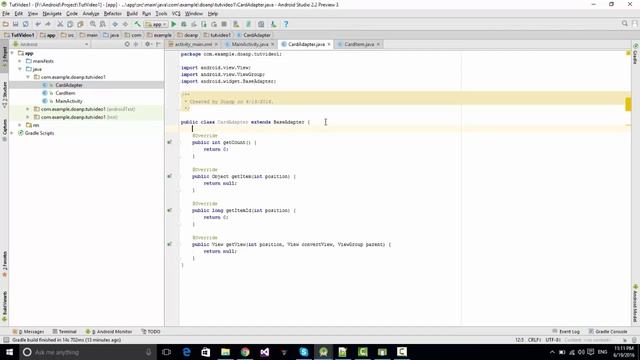
Task: Click the Synchronize toolbar icon
Action: tap(26, 24)
